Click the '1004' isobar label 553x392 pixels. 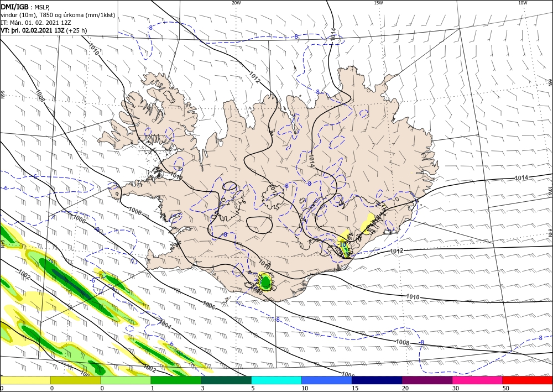point(164,325)
